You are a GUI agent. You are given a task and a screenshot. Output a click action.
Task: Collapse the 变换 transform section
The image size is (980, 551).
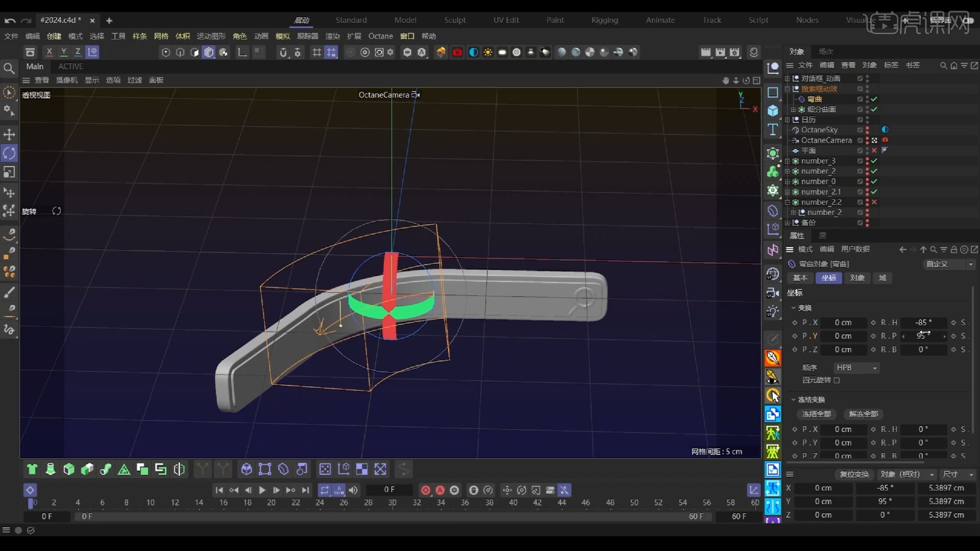793,308
